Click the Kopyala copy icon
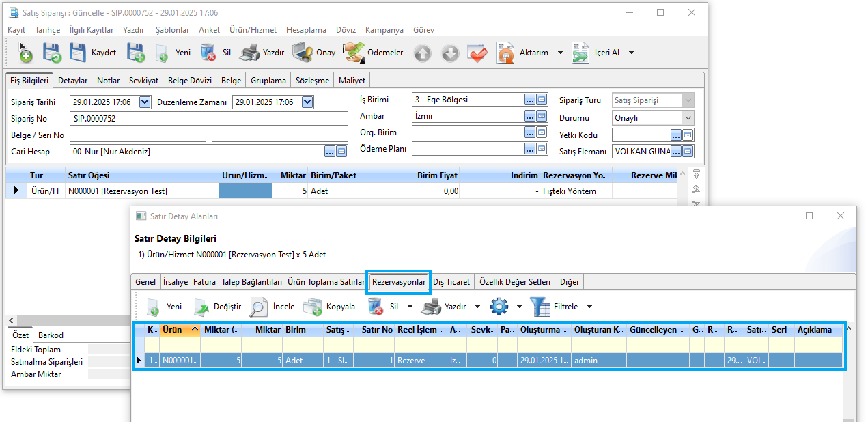868x422 pixels. point(312,307)
